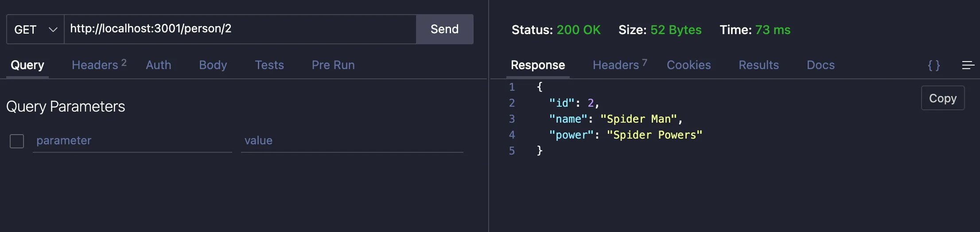The width and height of the screenshot is (980, 232).
Task: Toggle the query parameter checkbox
Action: coord(17,141)
